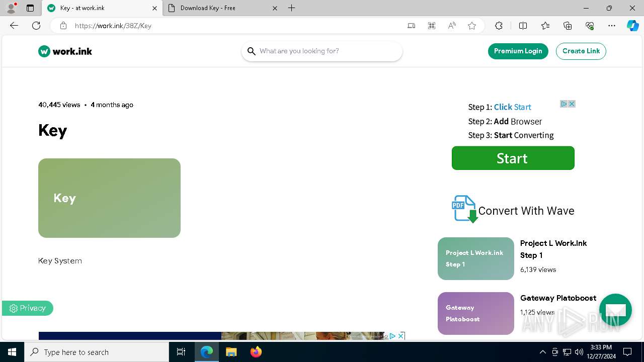644x362 pixels.
Task: Open AdChoices icon on bottom banner ad
Action: (392, 336)
